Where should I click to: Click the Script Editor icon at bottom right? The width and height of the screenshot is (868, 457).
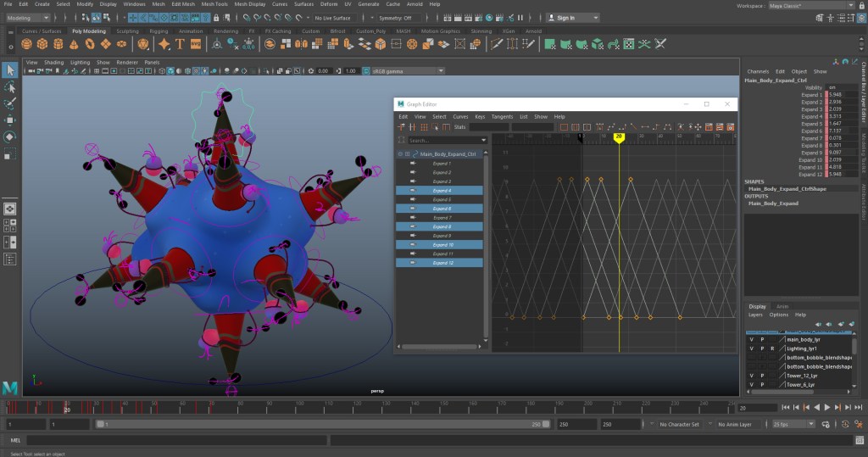click(x=860, y=440)
